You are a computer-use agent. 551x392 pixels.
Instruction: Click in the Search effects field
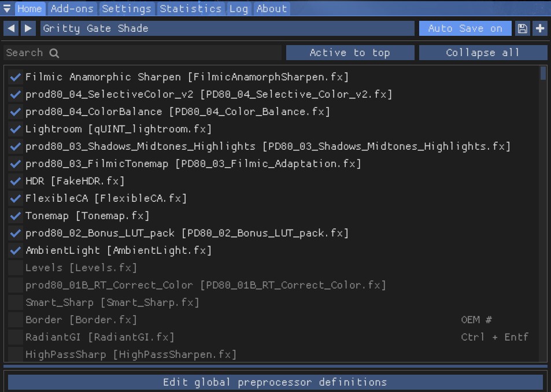click(x=142, y=53)
